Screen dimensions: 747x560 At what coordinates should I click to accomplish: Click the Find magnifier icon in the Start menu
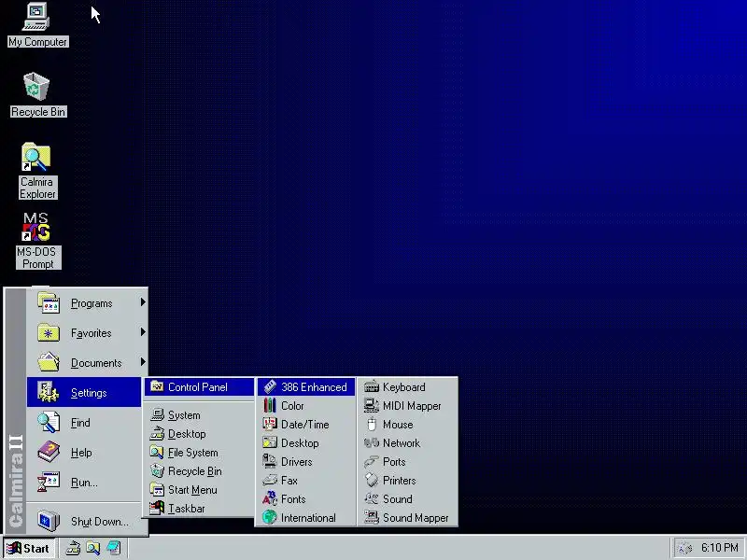(49, 423)
